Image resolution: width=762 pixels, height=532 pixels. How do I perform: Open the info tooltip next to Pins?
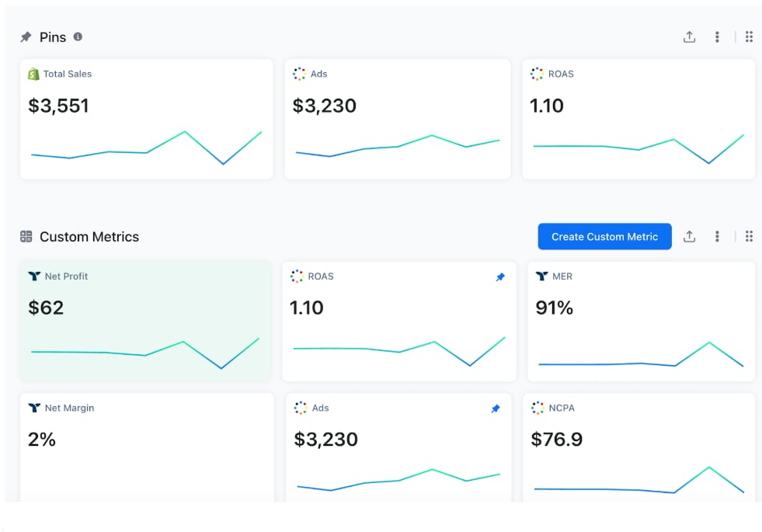tap(78, 37)
